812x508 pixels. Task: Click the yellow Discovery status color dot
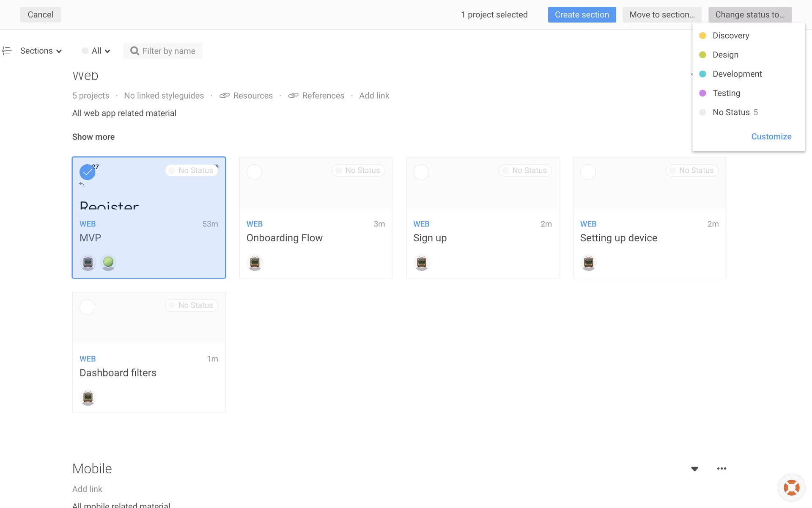coord(702,36)
